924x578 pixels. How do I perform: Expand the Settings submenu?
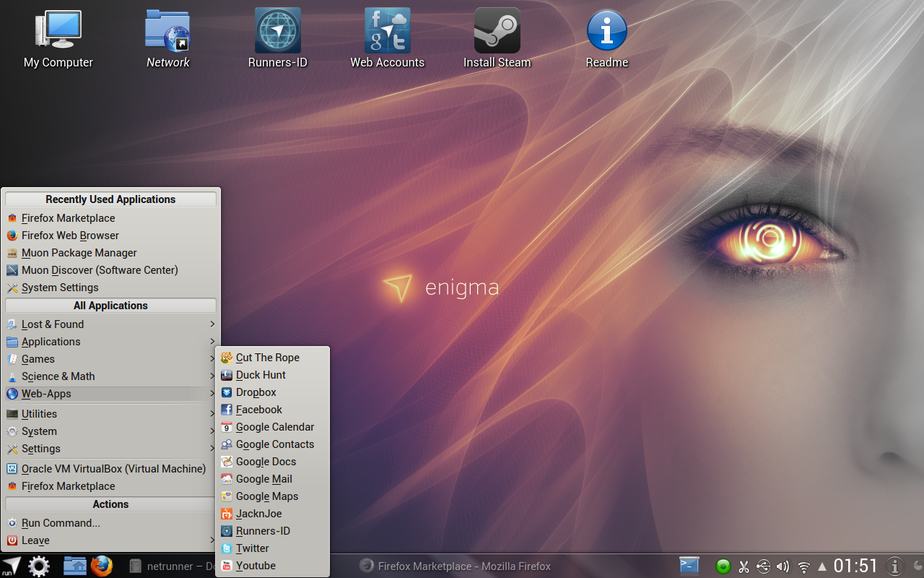[110, 449]
